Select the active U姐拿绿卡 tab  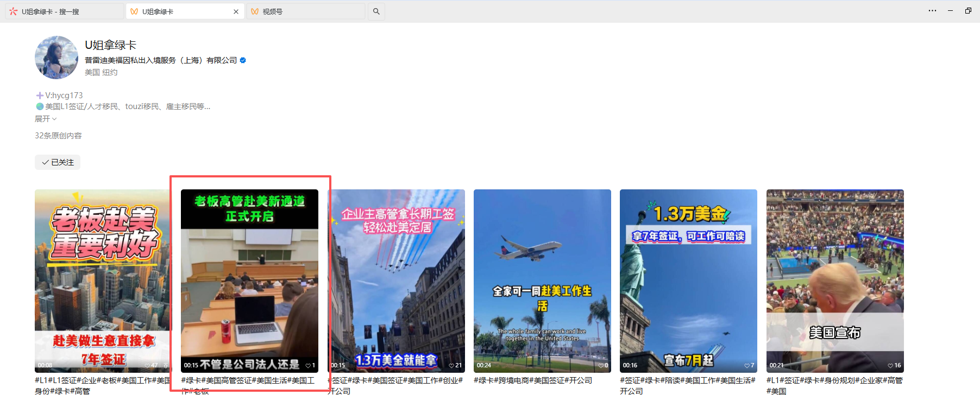(x=185, y=11)
